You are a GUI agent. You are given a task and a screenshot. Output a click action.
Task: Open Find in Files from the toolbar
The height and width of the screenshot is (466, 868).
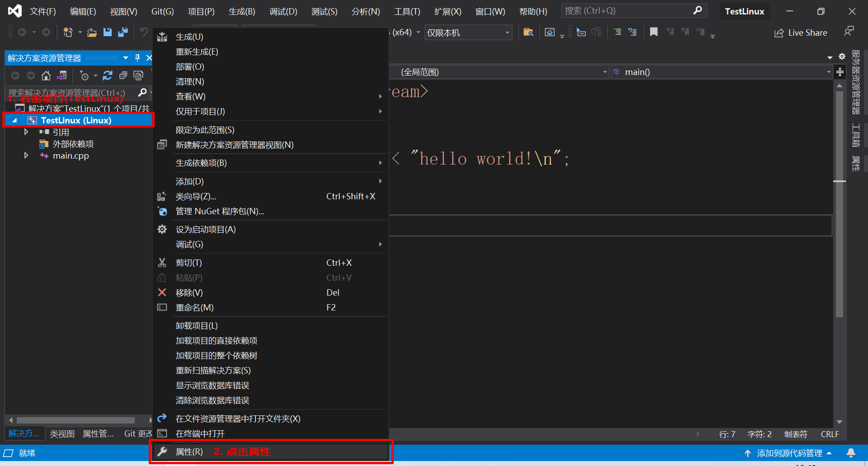528,32
